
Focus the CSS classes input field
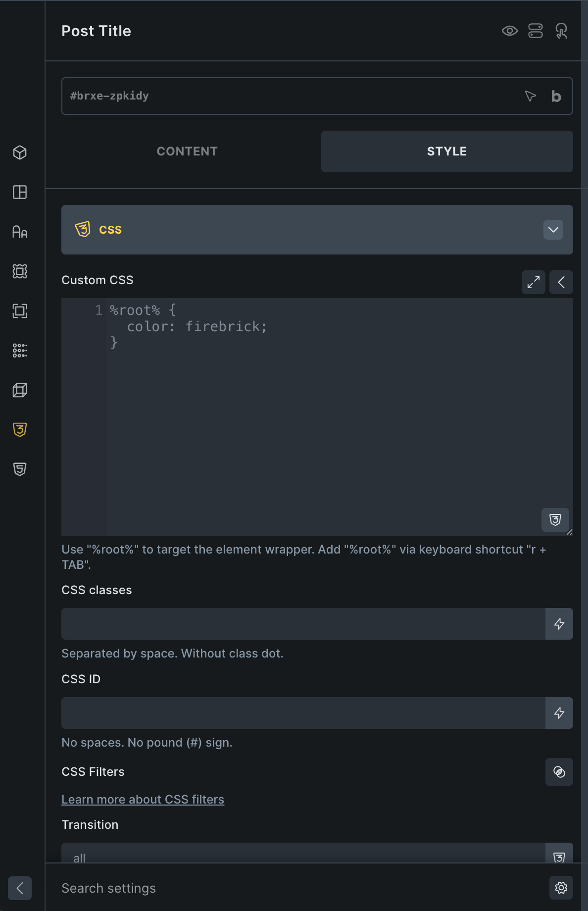coord(303,624)
